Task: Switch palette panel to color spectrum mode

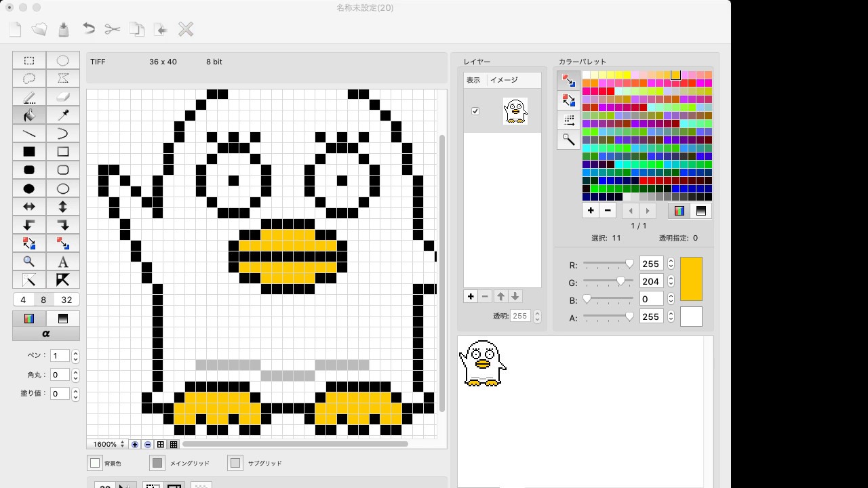Action: [x=679, y=211]
